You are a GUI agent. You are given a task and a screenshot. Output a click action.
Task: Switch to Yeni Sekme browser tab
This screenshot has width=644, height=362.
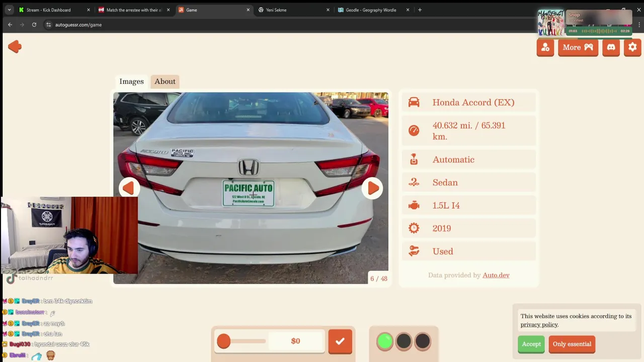[x=276, y=10]
